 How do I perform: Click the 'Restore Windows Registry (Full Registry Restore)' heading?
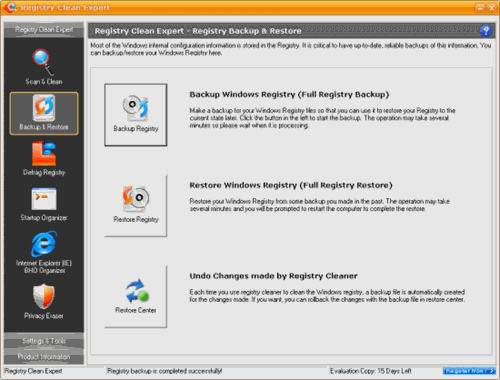click(291, 185)
